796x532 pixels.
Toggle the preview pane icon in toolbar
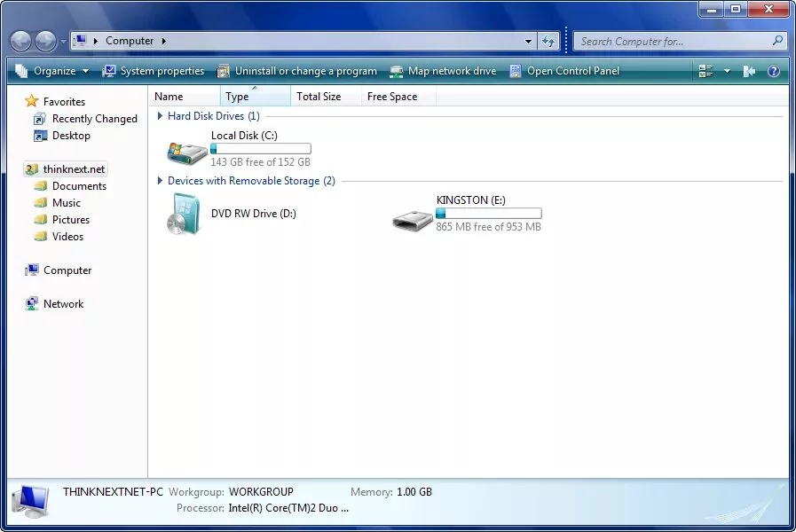click(750, 71)
